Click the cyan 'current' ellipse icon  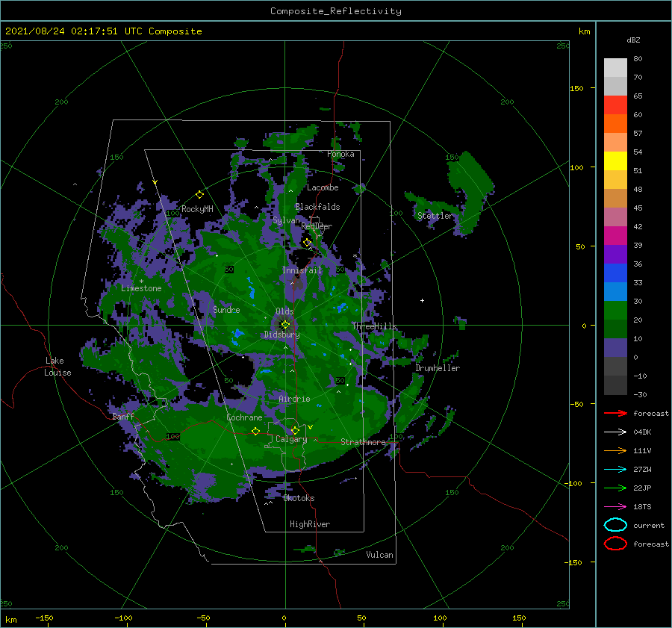[615, 525]
